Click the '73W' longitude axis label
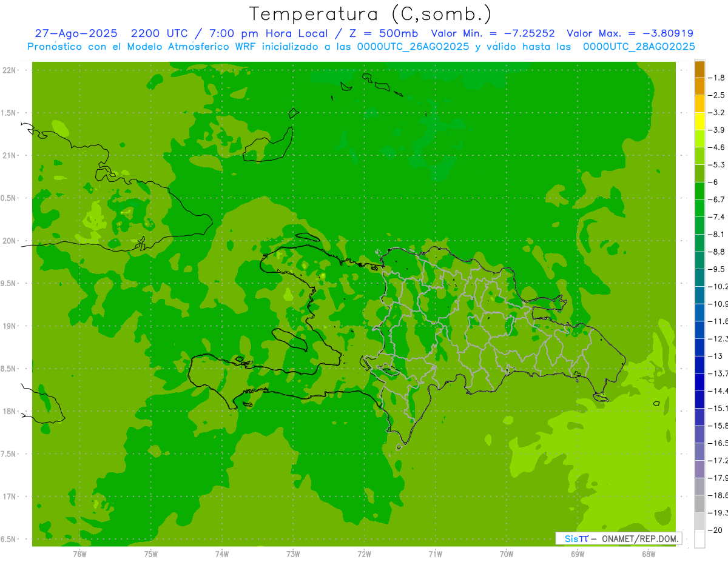The image size is (728, 562). (x=293, y=554)
